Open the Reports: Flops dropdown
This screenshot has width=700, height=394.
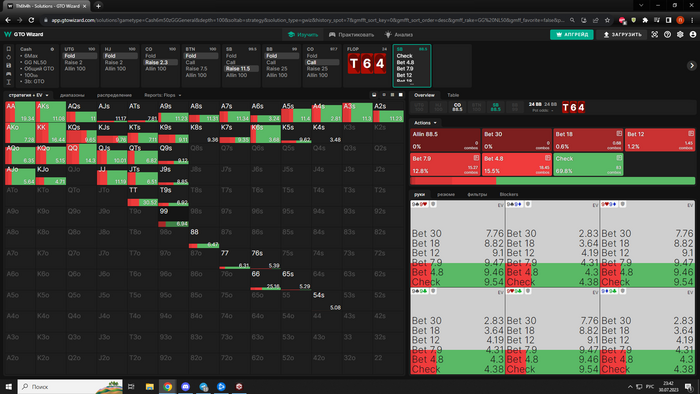162,95
